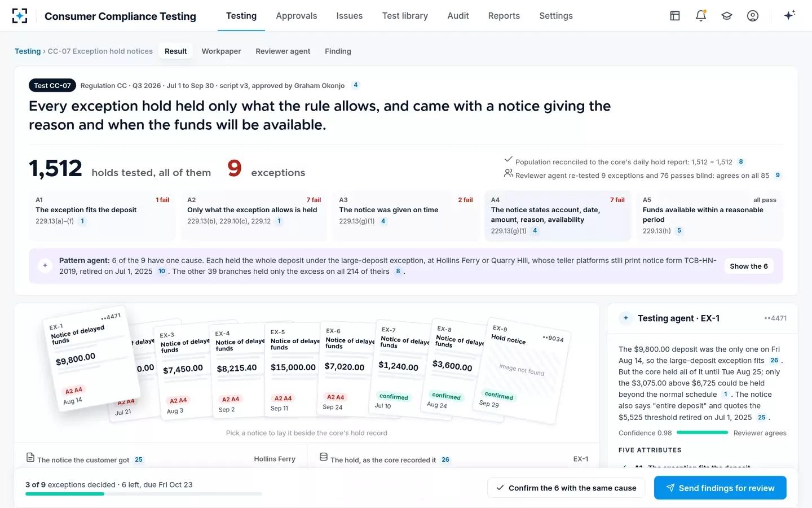
Task: Switch to the Approvals tab
Action: coord(297,16)
